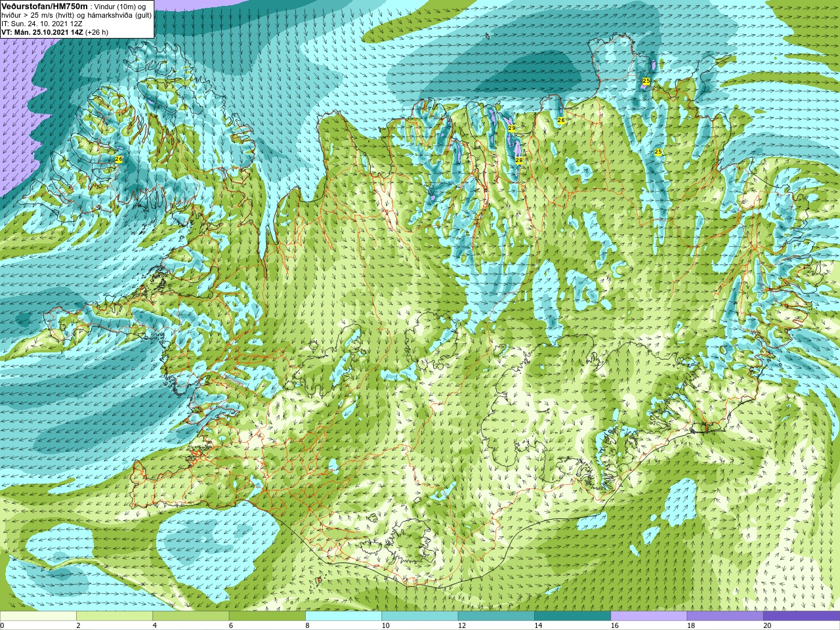This screenshot has width=840, height=630.
Task: Pick the deep purple above-20 m/s swatch
Action: (801, 616)
